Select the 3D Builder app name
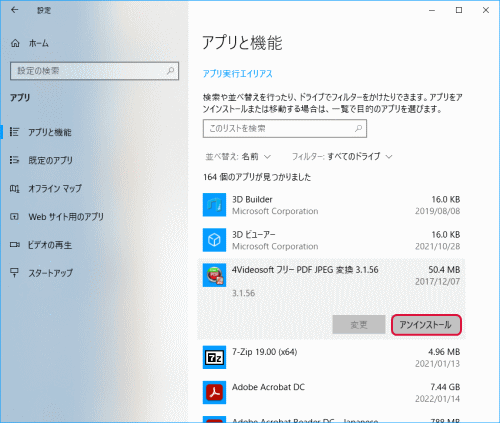The image size is (500, 423). pos(252,199)
